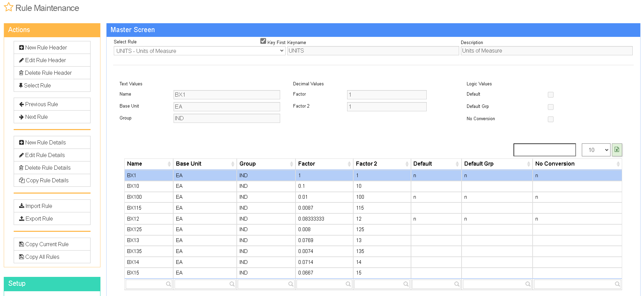Image resolution: width=644 pixels, height=296 pixels.
Task: Click the sort arrows in the Factor 2 header
Action: 407,164
